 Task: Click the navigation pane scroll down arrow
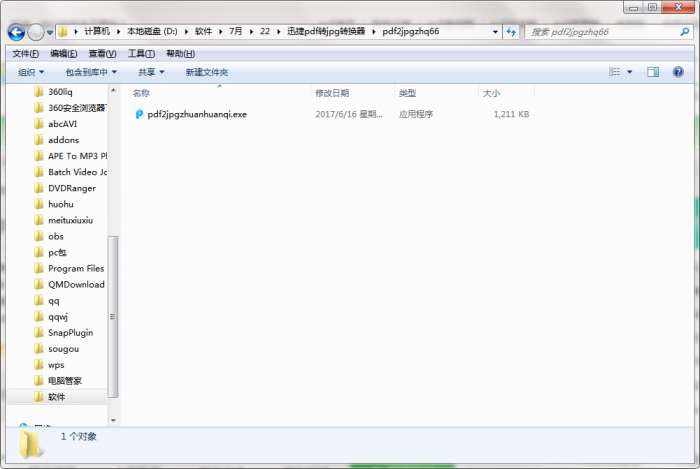113,420
